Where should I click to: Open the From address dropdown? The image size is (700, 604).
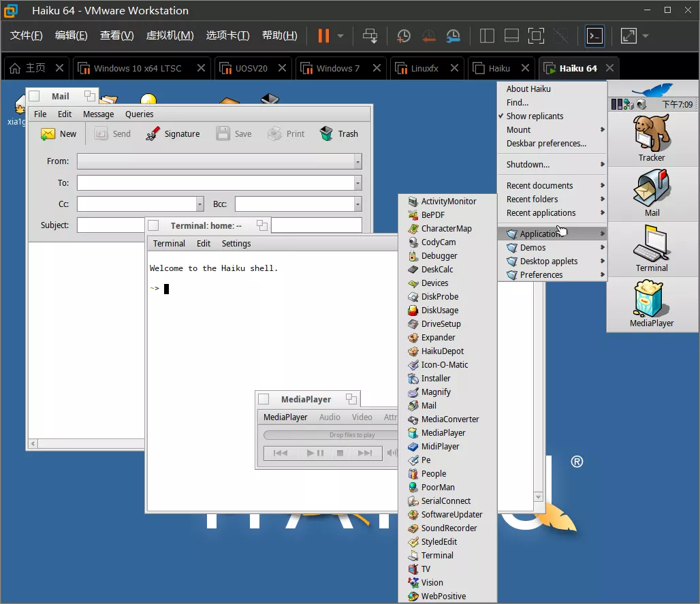[357, 161]
